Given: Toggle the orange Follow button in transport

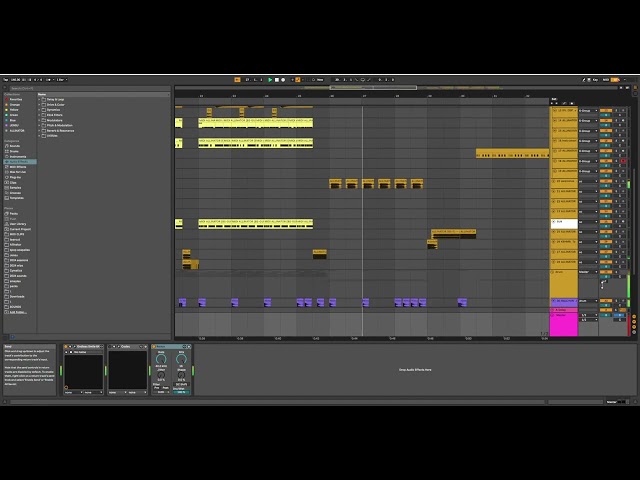Looking at the screenshot, I should 237,80.
